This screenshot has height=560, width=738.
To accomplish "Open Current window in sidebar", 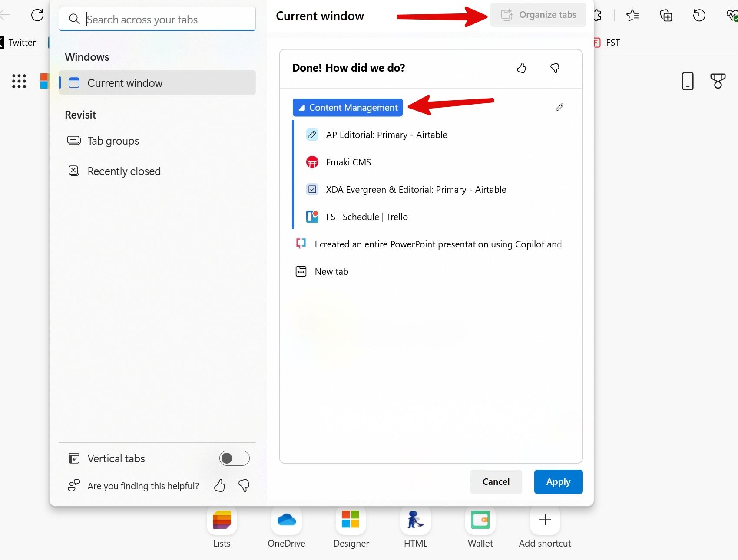I will coord(157,82).
